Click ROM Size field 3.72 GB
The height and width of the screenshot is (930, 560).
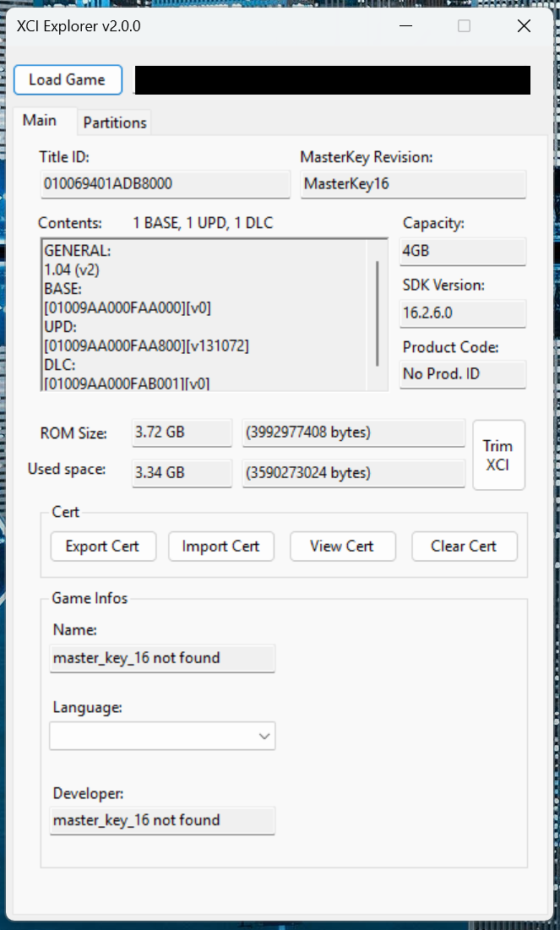(x=182, y=432)
